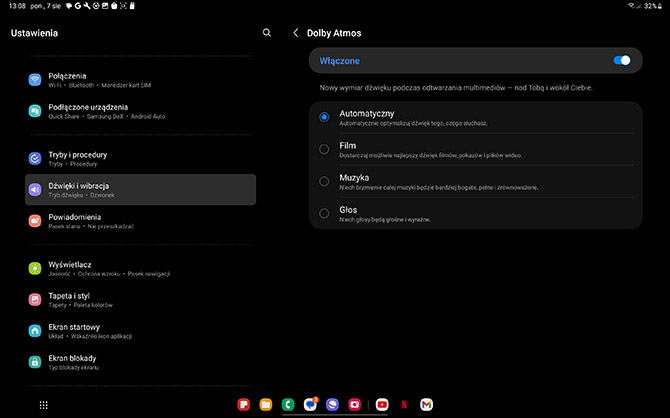Open Wyświetlacz settings
The height and width of the screenshot is (418, 670).
point(140,268)
